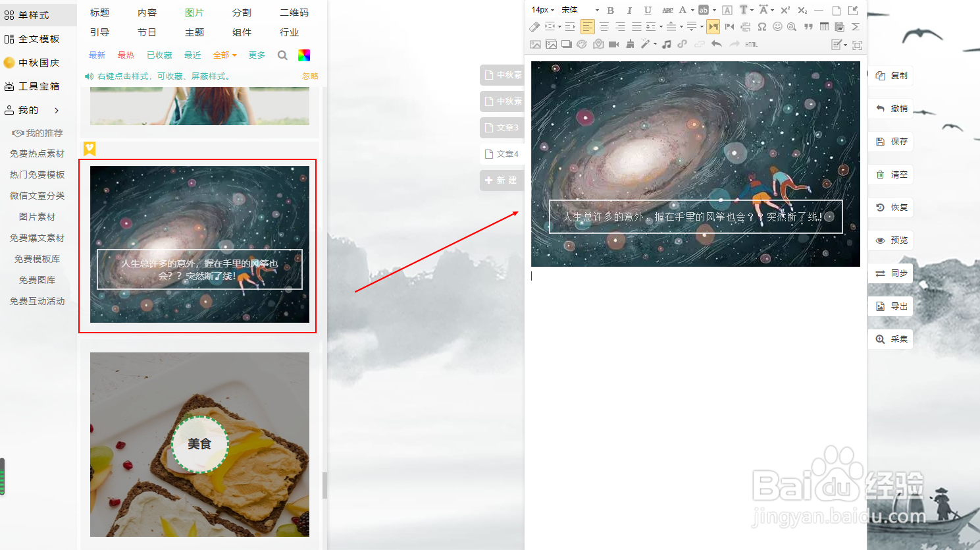This screenshot has height=550, width=980.
Task: Expand font color dropdown arrow
Action: pyautogui.click(x=692, y=10)
